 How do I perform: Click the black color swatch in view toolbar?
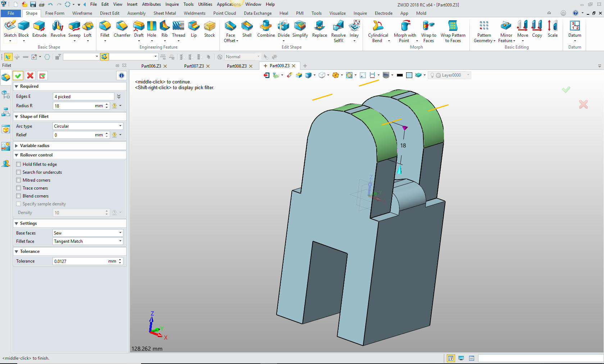tap(400, 75)
